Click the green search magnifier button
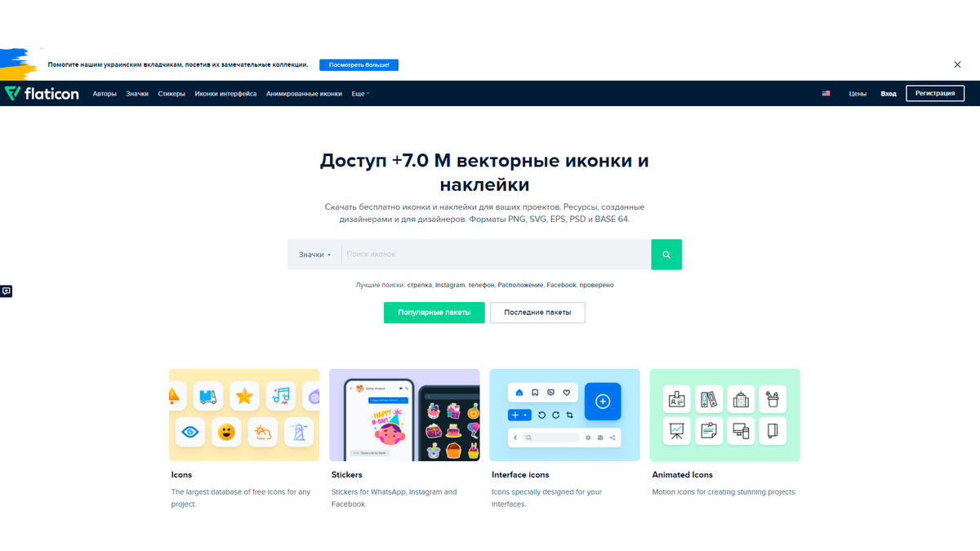 [666, 255]
